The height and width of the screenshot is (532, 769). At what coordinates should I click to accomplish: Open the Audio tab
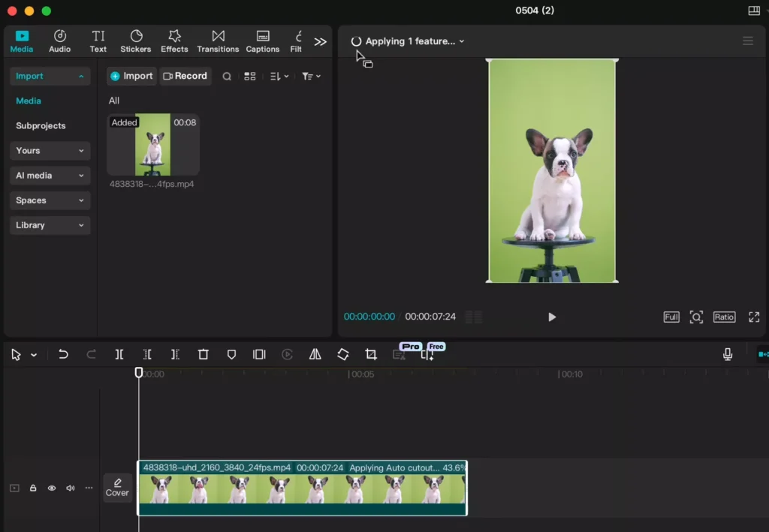(59, 41)
